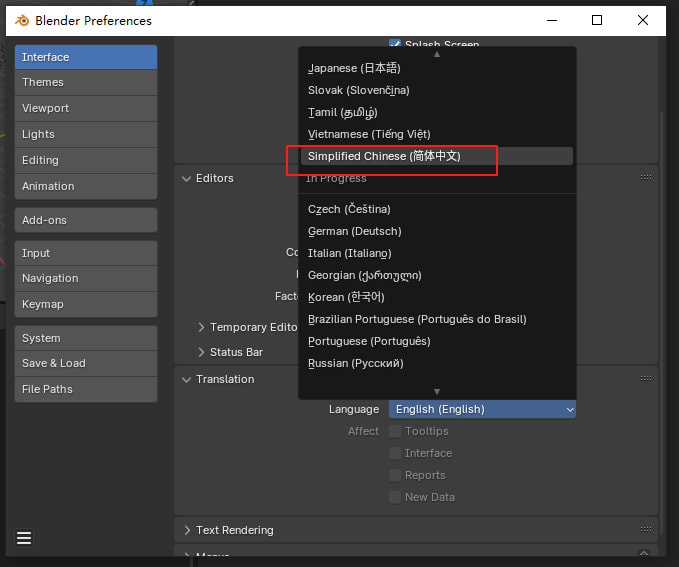
Task: Select Japanese language option
Action: 437,68
